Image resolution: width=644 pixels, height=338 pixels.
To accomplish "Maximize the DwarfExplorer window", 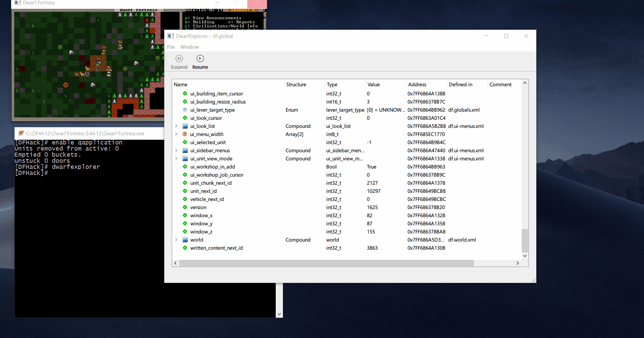I will click(x=506, y=36).
